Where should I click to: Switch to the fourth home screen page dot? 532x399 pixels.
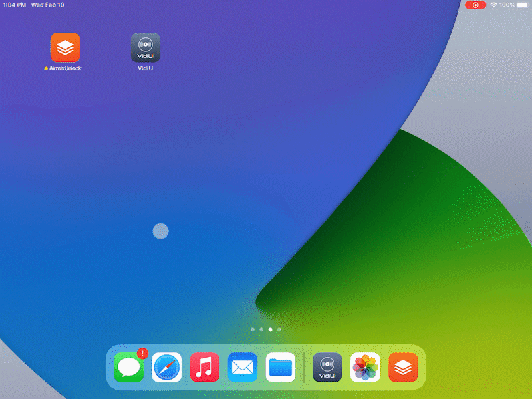pos(279,329)
